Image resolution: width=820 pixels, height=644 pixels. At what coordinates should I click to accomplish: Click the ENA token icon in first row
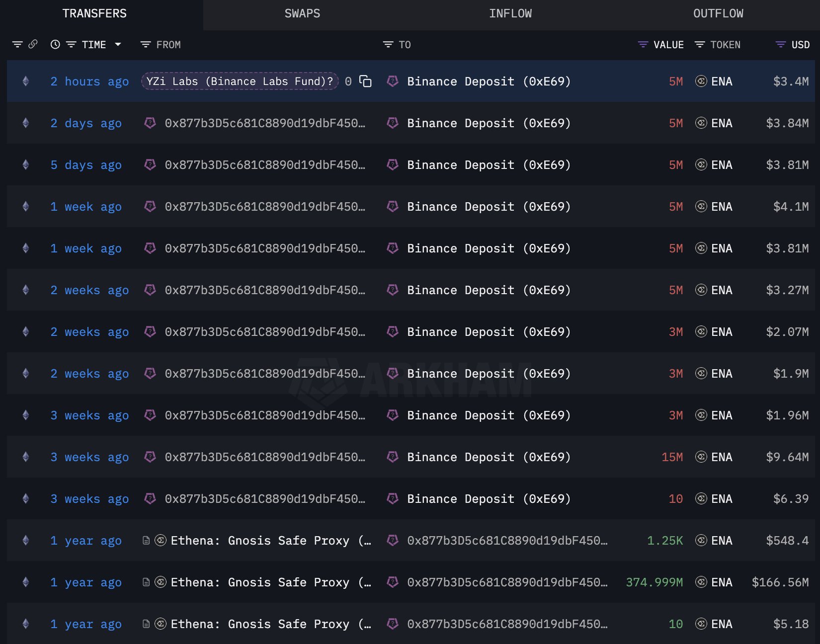click(x=701, y=81)
